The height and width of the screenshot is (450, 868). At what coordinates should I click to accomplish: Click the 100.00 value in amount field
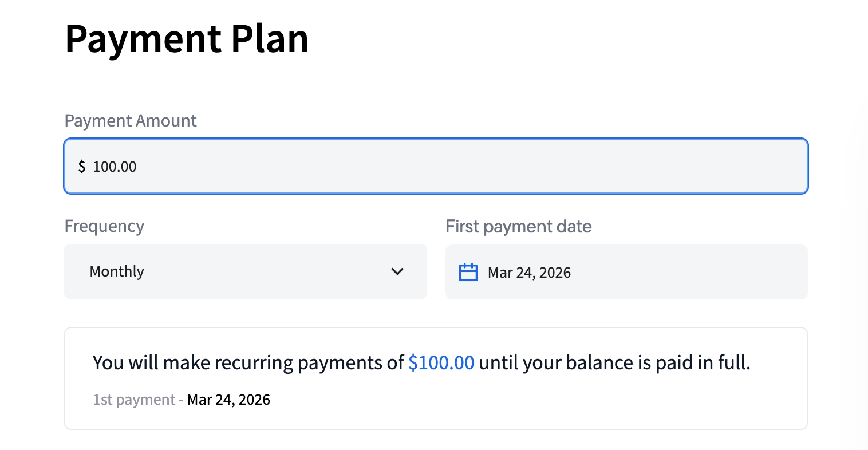(x=115, y=167)
